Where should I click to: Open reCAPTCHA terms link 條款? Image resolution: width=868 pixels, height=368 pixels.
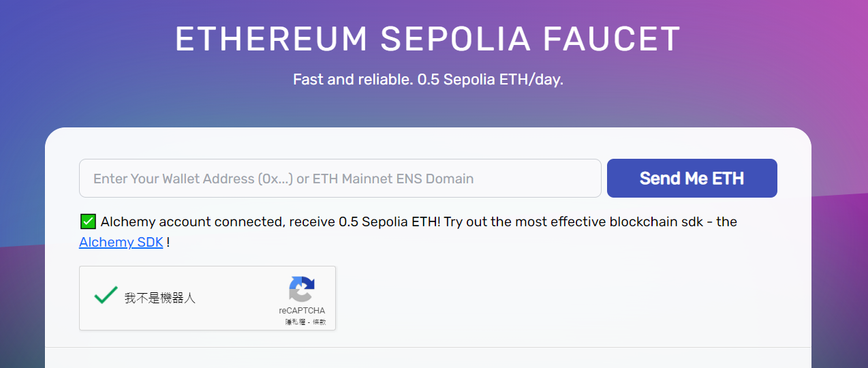(320, 322)
